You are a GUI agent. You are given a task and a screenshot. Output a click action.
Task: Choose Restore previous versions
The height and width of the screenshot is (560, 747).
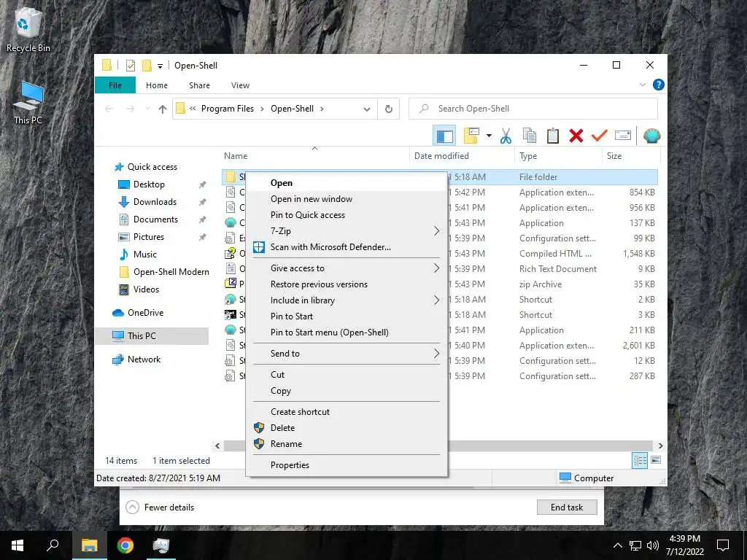coord(347,284)
